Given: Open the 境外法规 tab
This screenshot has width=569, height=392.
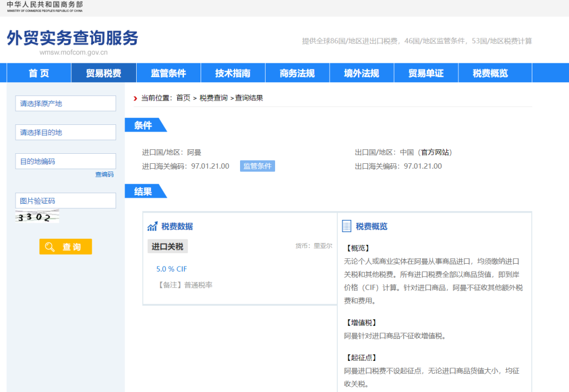Looking at the screenshot, I should (x=361, y=73).
